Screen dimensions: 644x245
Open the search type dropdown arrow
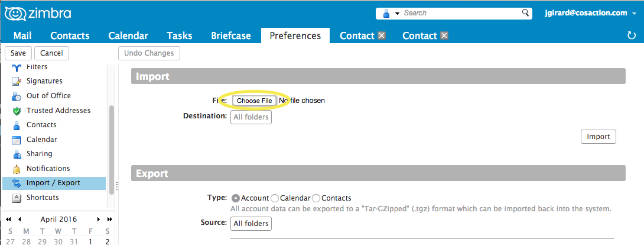tap(398, 13)
